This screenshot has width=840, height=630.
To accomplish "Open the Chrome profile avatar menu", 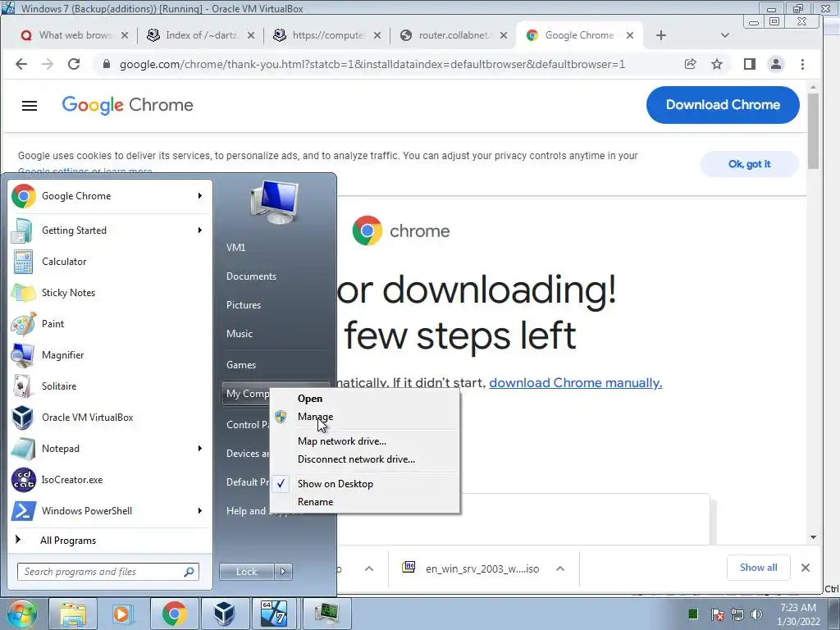I will 776,64.
